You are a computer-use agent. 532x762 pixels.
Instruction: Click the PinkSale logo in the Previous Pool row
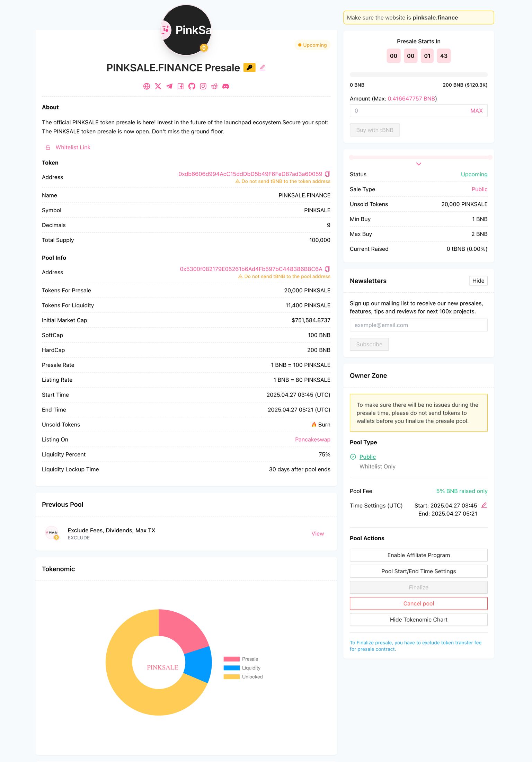(52, 533)
